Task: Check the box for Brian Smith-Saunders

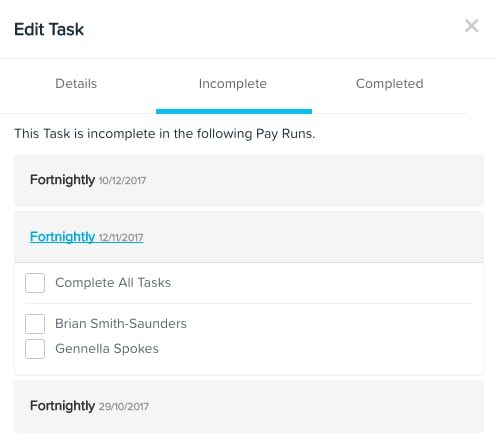Action: coord(35,324)
